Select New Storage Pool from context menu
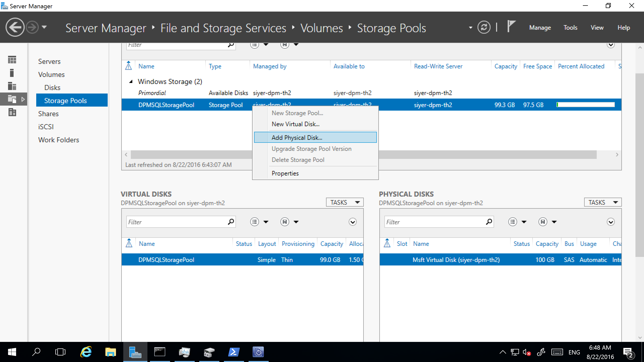This screenshot has width=644, height=362. [x=297, y=113]
